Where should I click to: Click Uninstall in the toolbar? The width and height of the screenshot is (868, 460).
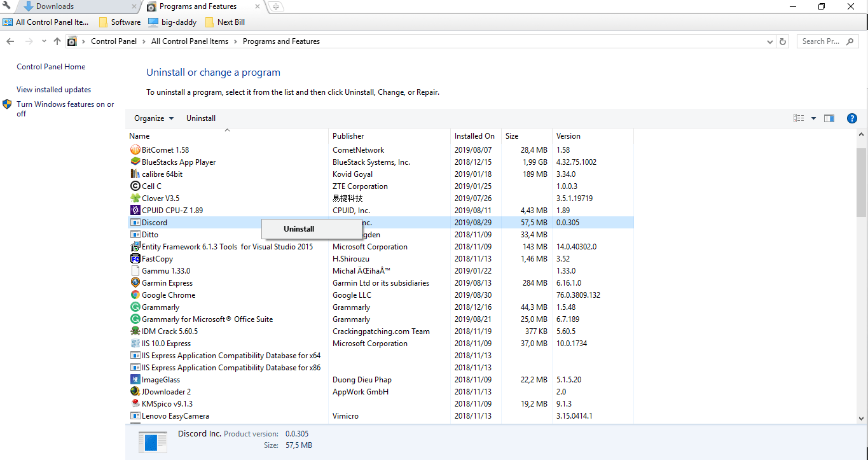(201, 118)
